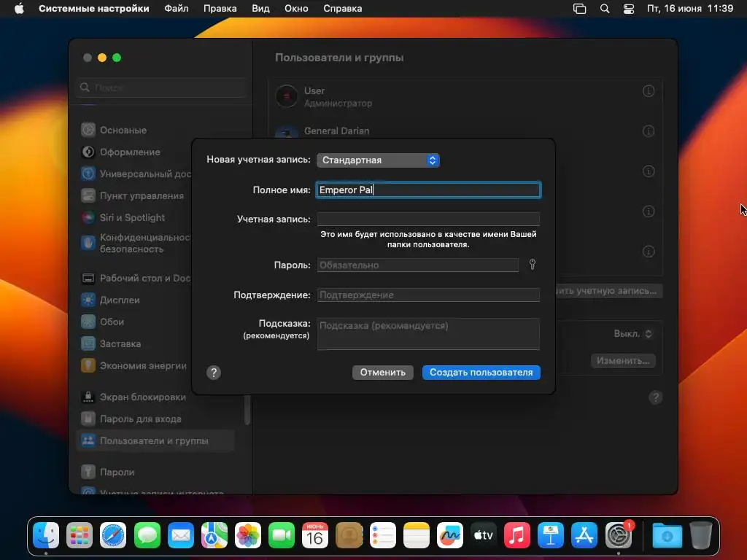The image size is (747, 560).
Task: Open Notes from the Dock
Action: point(417,536)
